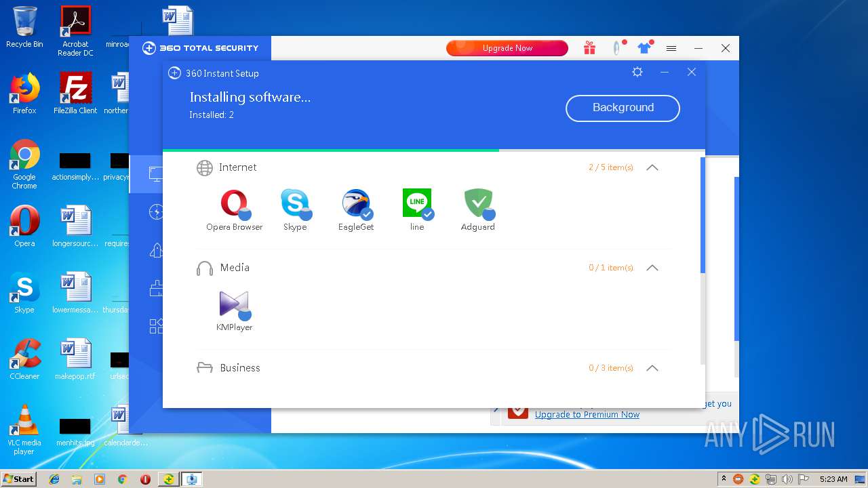Open the gift box icon
Image resolution: width=868 pixels, height=488 pixels.
589,48
